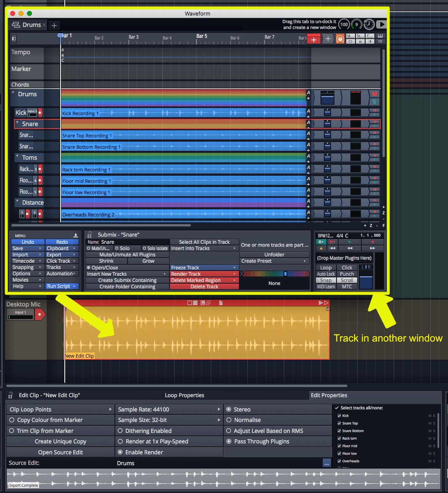Click the return-to-start transport button
448x493 pixels.
(332, 248)
